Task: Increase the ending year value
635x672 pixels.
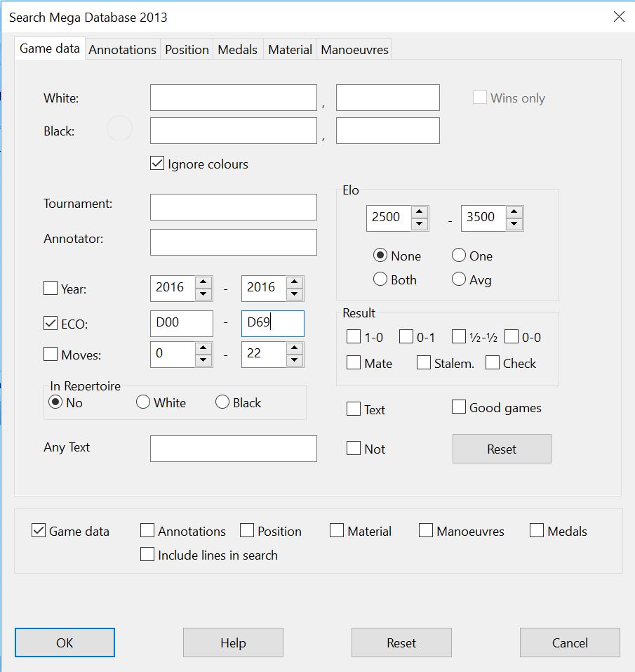Action: coord(295,282)
